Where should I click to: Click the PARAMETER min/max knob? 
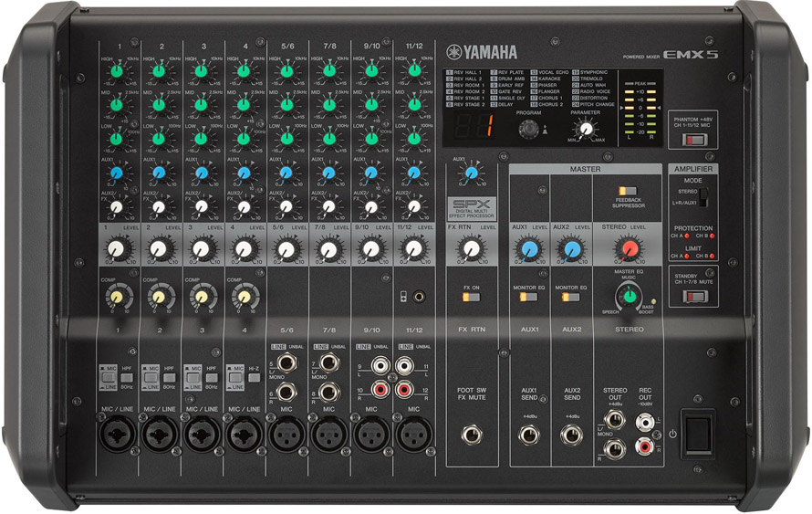click(587, 128)
